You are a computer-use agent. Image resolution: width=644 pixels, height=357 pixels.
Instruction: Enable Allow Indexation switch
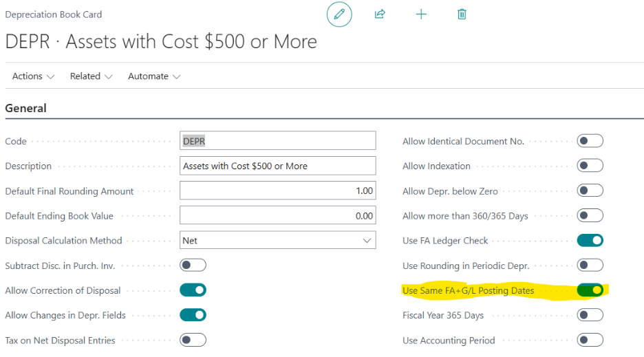click(x=590, y=166)
